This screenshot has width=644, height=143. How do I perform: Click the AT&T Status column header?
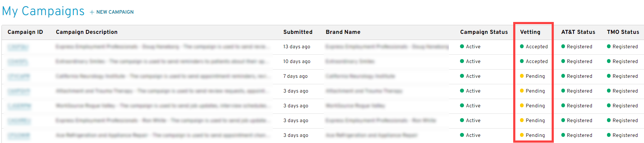(x=578, y=32)
